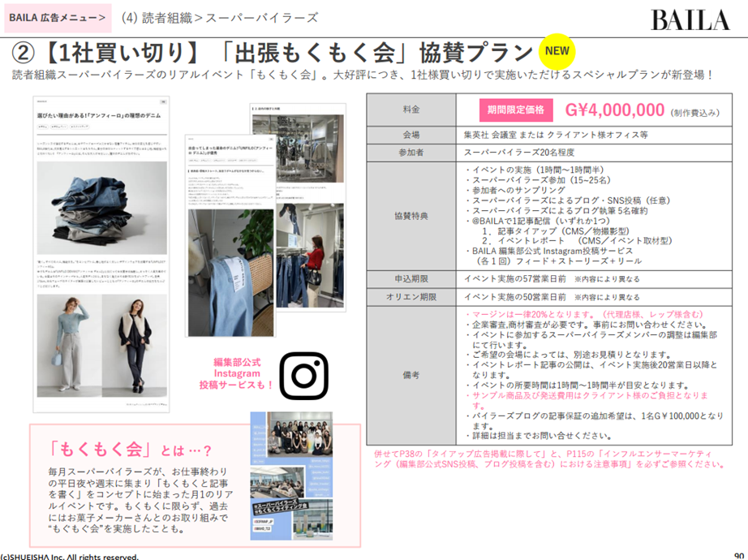Click the BAILA logo at top right
748x560 pixels.
coord(690,19)
